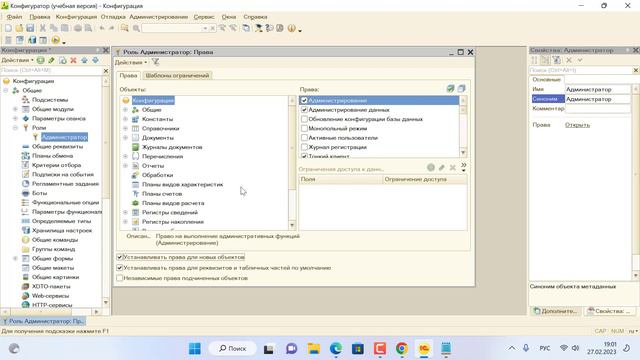
Task: Click the pencil Edit icon in configuration panel
Action: pyautogui.click(x=51, y=60)
